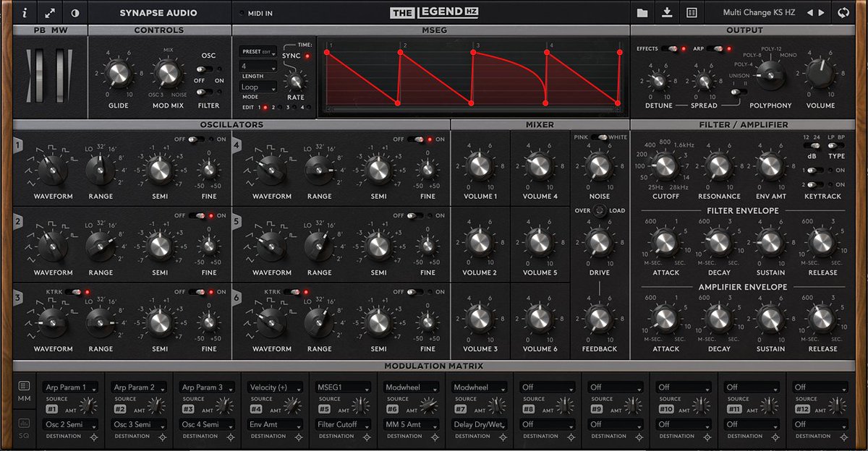The image size is (868, 451).
Task: Open the preset list icon
Action: [692, 12]
